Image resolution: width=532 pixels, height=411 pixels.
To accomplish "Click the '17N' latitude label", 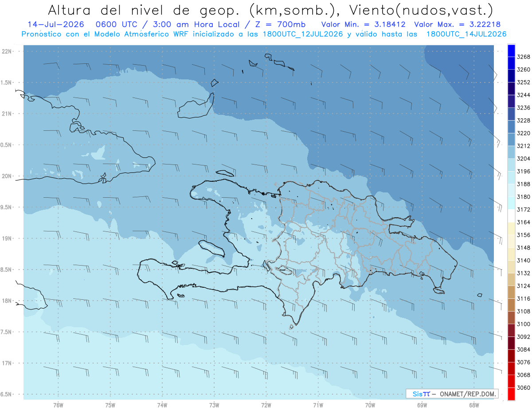I will tap(7, 363).
